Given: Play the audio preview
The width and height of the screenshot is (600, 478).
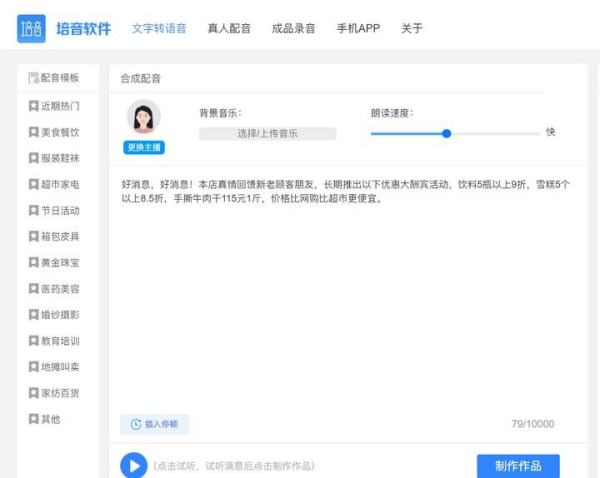Looking at the screenshot, I should coord(134,466).
